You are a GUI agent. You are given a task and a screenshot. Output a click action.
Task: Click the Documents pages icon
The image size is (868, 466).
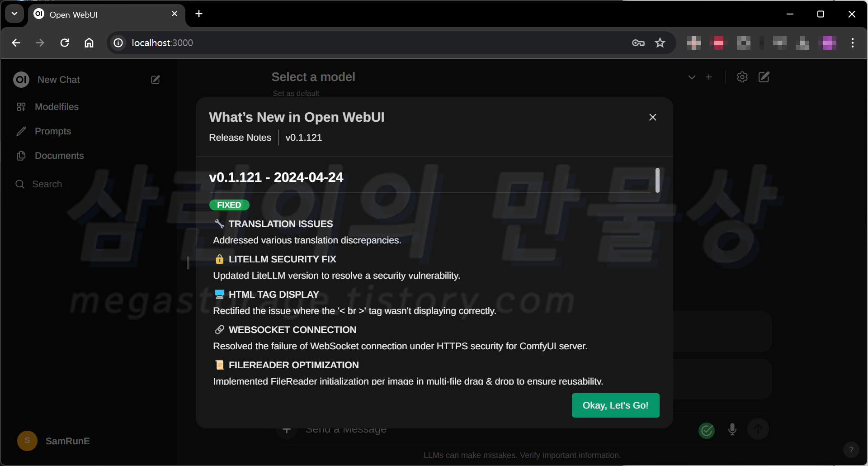21,156
